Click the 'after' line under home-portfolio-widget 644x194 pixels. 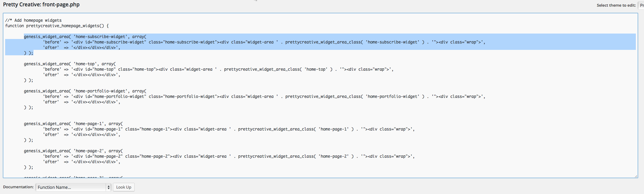click(x=82, y=102)
